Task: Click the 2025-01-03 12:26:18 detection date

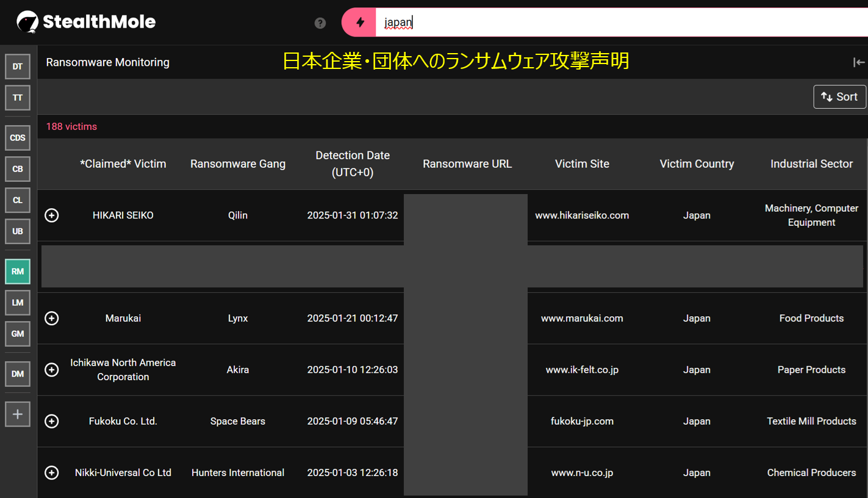Action: 353,473
